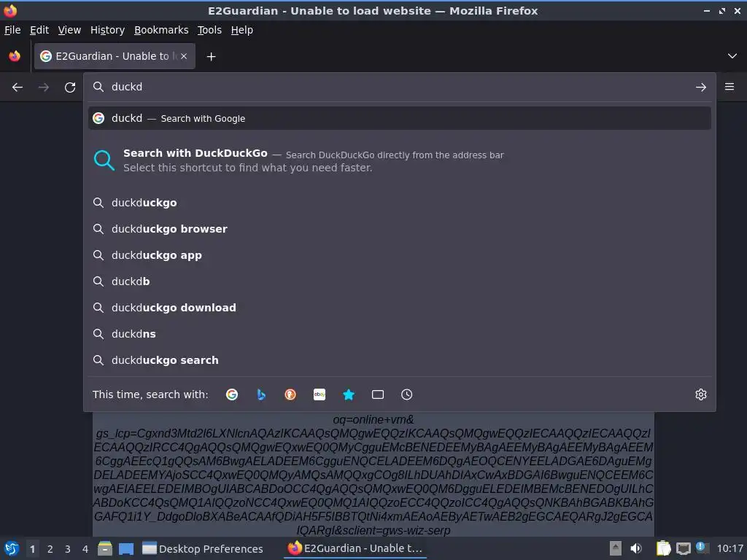This screenshot has height=560, width=747.
Task: Click the show desktop taskbar icon
Action: 126,548
